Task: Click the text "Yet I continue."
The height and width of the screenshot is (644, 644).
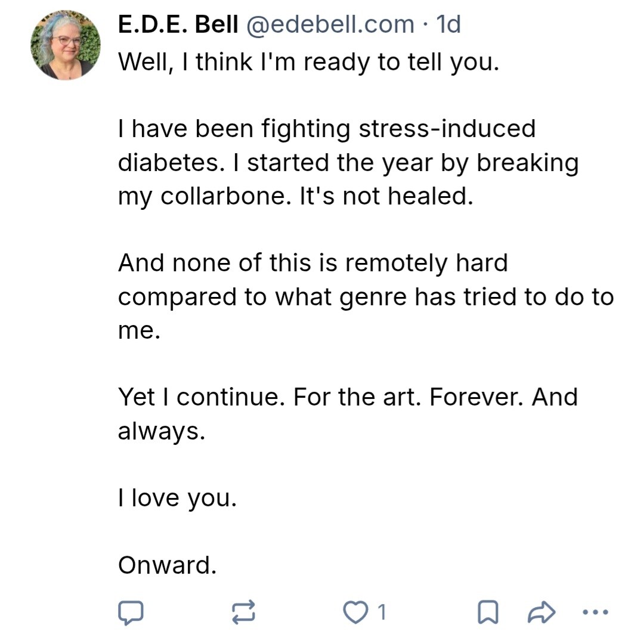Action: (x=201, y=397)
